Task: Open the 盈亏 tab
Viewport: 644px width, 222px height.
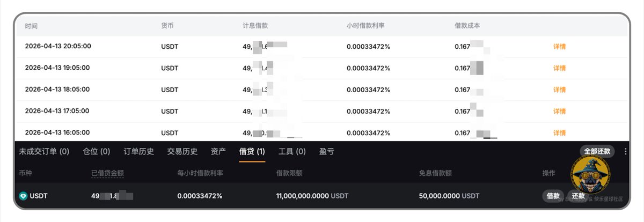Action: tap(327, 152)
